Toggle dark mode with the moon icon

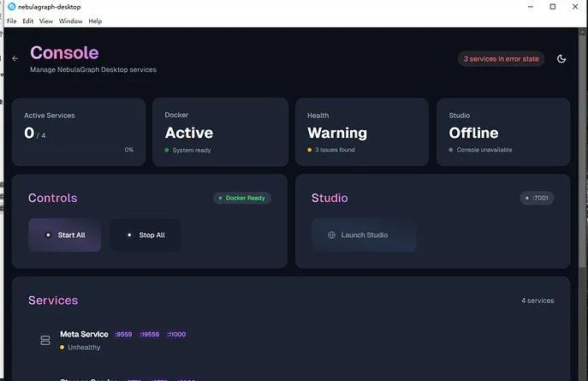point(561,58)
